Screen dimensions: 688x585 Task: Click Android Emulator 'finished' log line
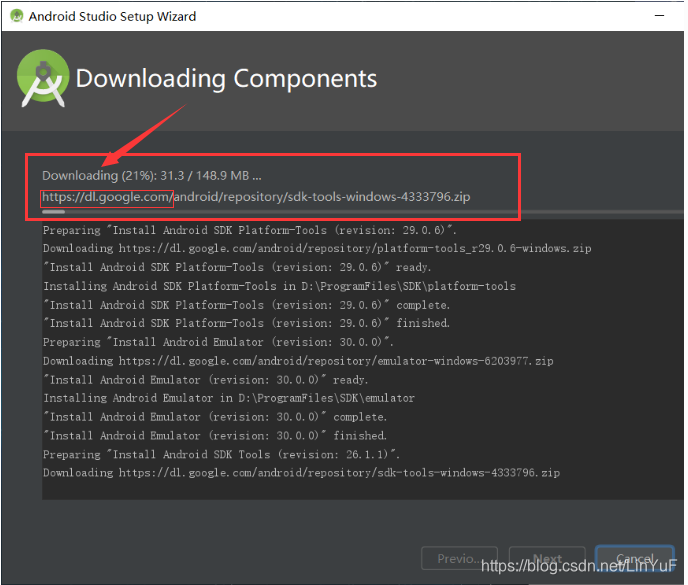click(x=215, y=436)
